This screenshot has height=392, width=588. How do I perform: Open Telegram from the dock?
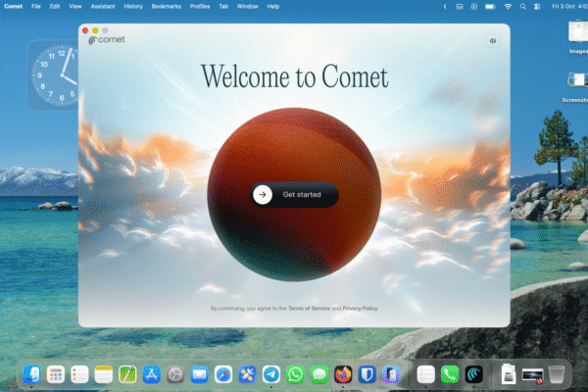(271, 374)
